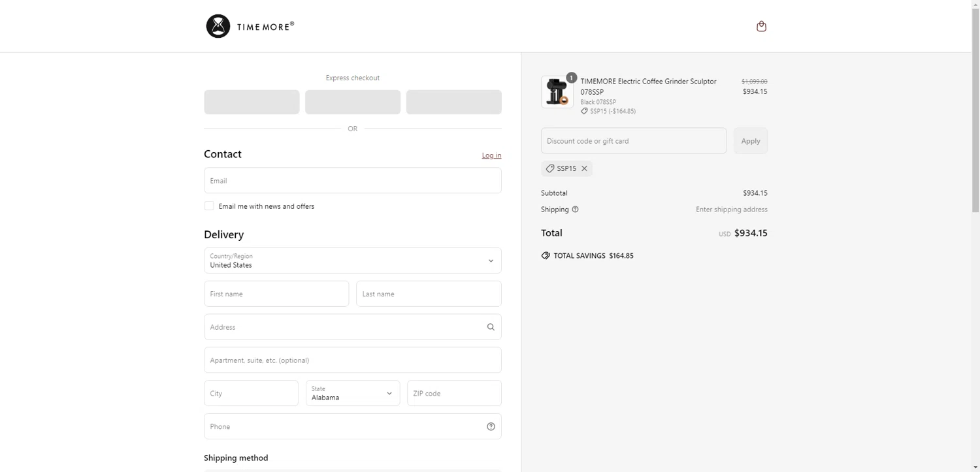Click the Black 078SSP variant text
Screen dimensions: 980x472
(x=598, y=102)
